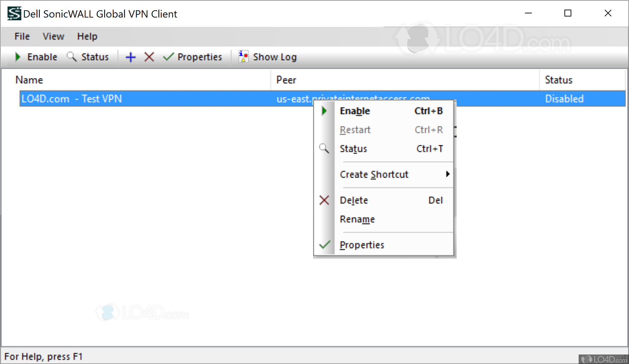
Task: Choose Status in the context menu
Action: [x=384, y=149]
